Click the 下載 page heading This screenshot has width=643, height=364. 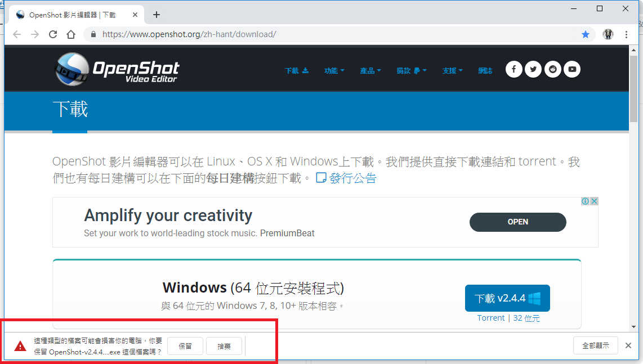click(70, 110)
